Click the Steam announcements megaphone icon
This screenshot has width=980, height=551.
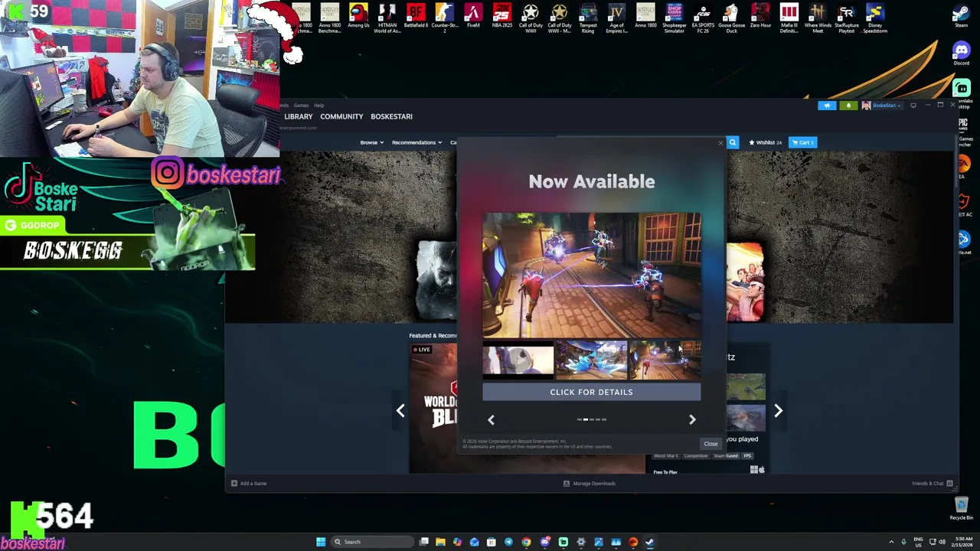[827, 106]
